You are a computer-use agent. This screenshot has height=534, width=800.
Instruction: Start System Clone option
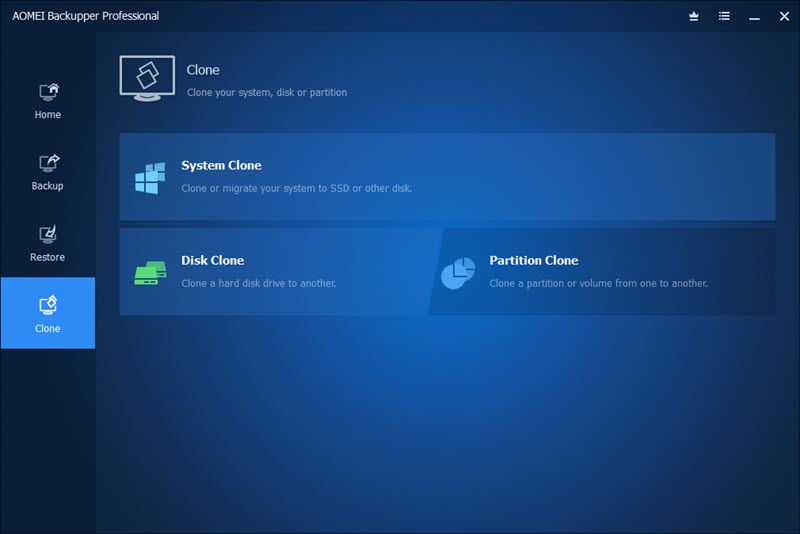[x=447, y=176]
